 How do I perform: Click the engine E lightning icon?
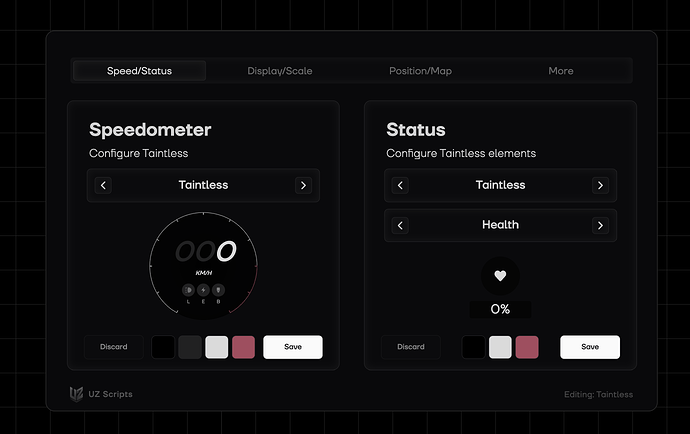(x=203, y=290)
